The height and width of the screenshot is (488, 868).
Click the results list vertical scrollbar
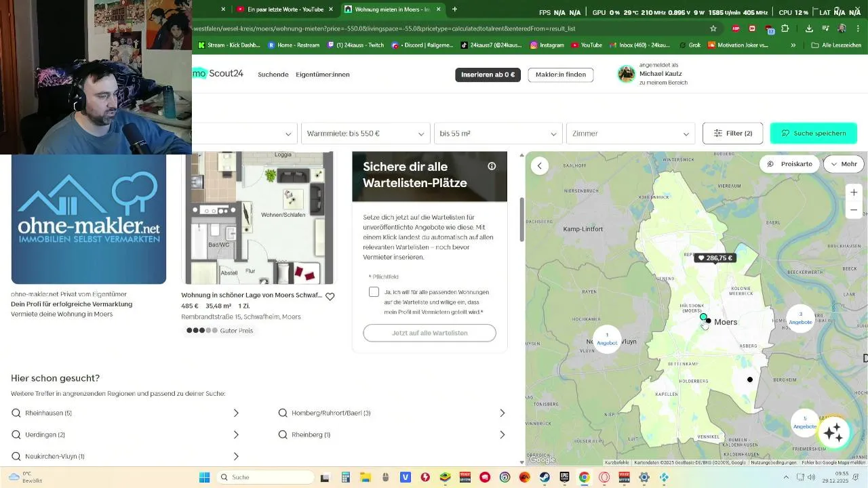521,220
